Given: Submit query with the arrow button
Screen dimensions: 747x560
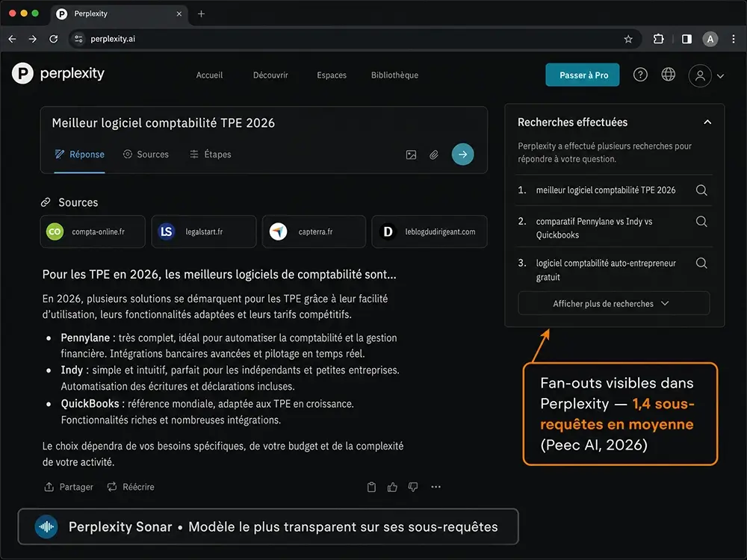Looking at the screenshot, I should [462, 155].
